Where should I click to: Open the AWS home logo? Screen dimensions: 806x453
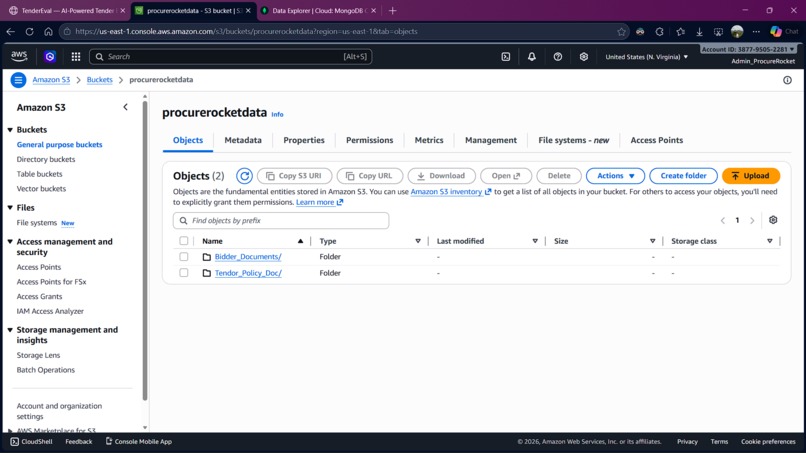(19, 56)
